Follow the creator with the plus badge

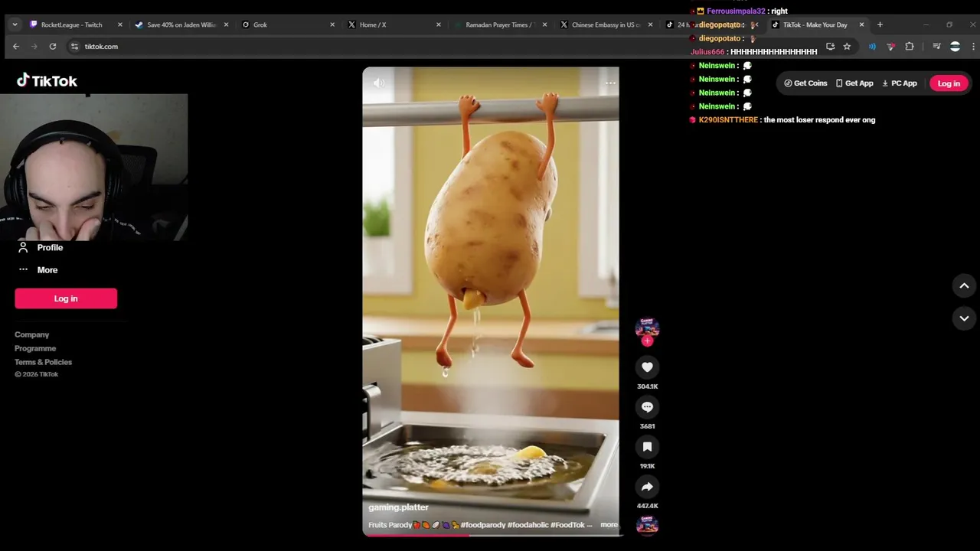pos(647,341)
